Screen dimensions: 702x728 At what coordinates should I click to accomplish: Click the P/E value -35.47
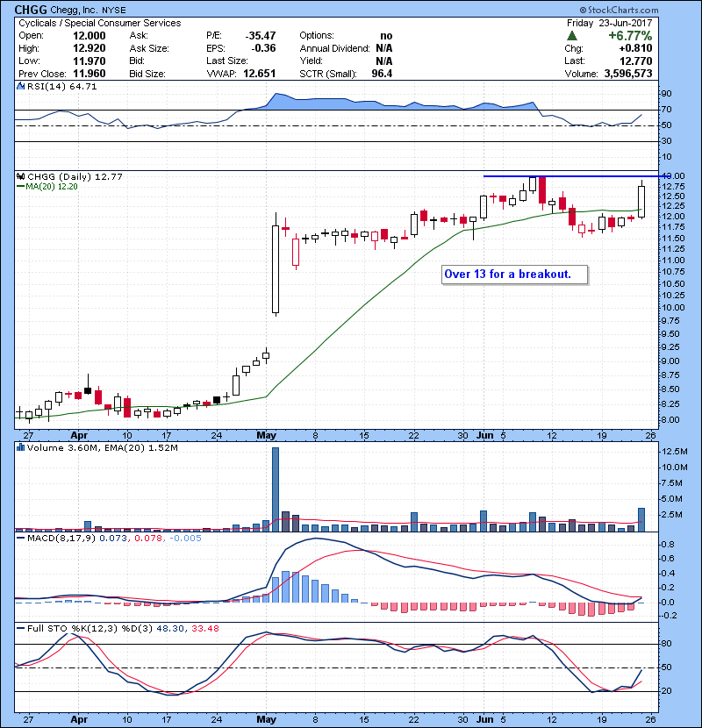point(261,36)
